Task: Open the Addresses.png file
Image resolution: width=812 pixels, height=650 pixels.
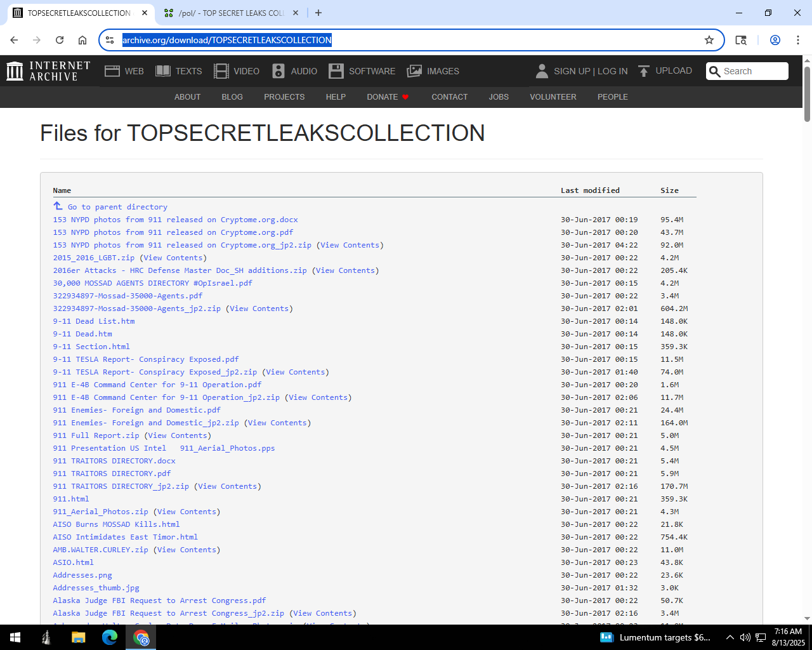Action: (82, 575)
